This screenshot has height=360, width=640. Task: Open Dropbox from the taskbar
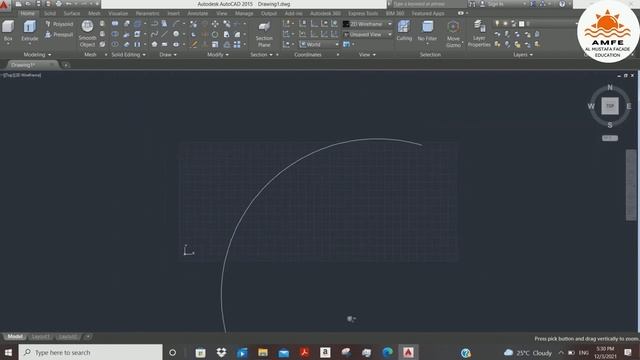[221, 352]
